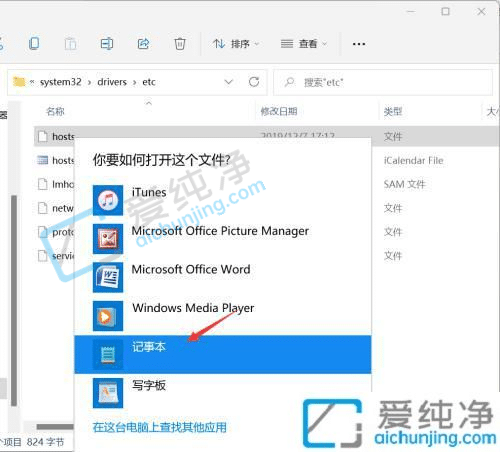Choose the 记事本 Notepad icon
This screenshot has height=452, width=500.
108,354
